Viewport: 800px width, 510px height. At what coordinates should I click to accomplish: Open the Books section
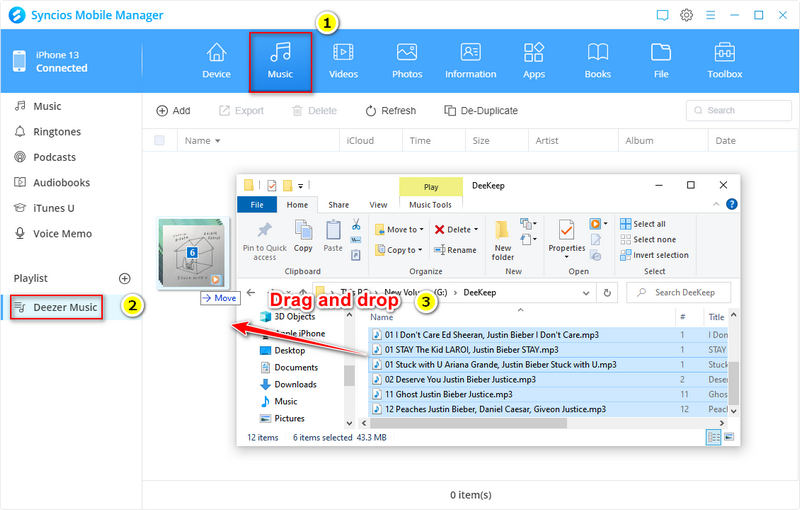click(x=597, y=61)
